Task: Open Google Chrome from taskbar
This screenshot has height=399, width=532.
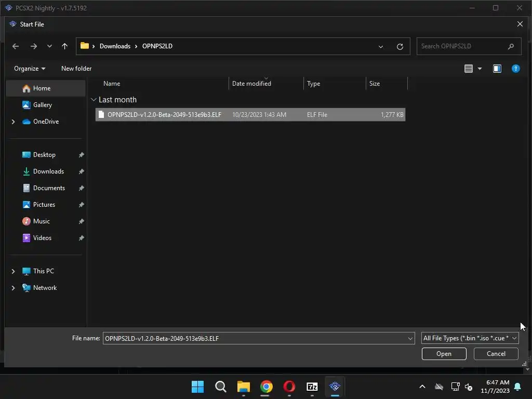Action: pos(267,387)
